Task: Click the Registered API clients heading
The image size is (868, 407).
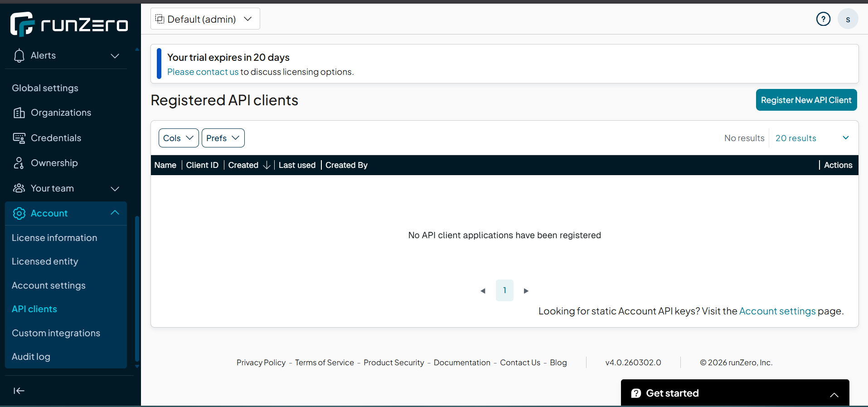Action: (224, 100)
